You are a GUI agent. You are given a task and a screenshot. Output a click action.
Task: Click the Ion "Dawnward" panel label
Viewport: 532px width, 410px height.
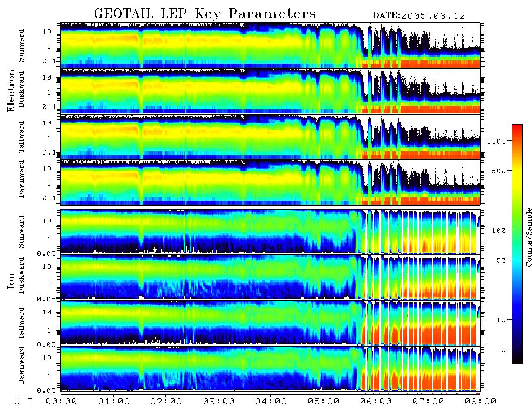click(21, 365)
